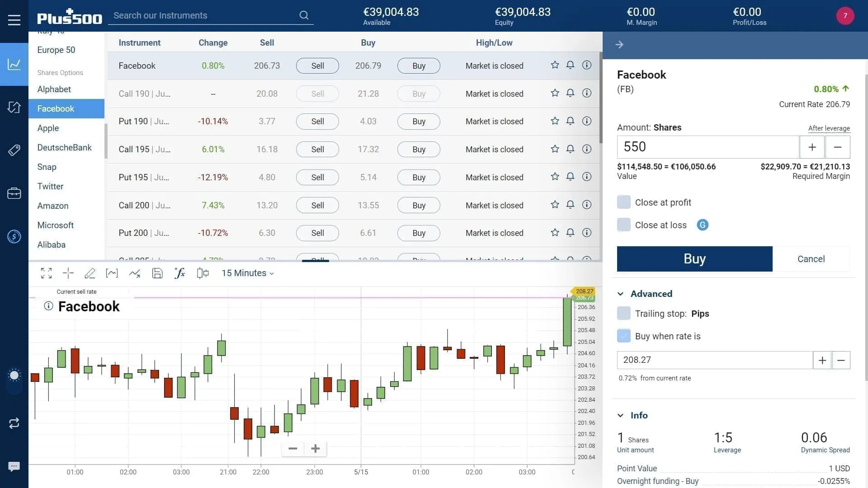Click Buy button on Put 190 row
Viewport: 868px width, 488px height.
click(419, 121)
